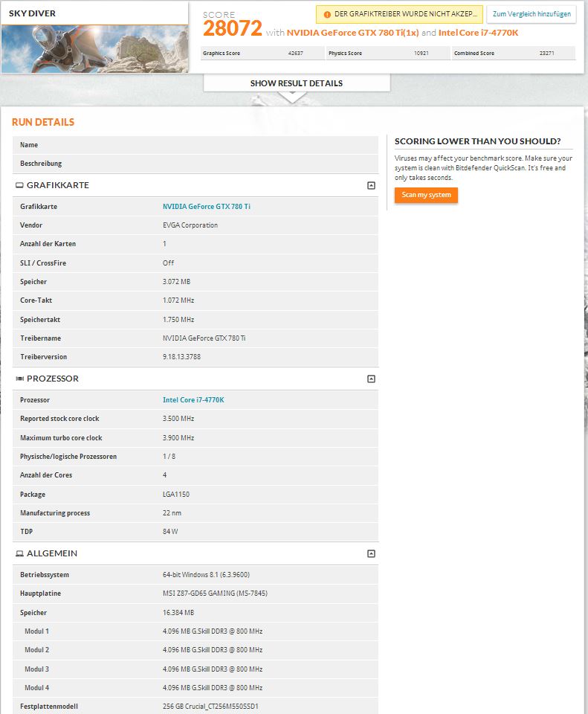Select the Graphics Score cell

point(262,54)
